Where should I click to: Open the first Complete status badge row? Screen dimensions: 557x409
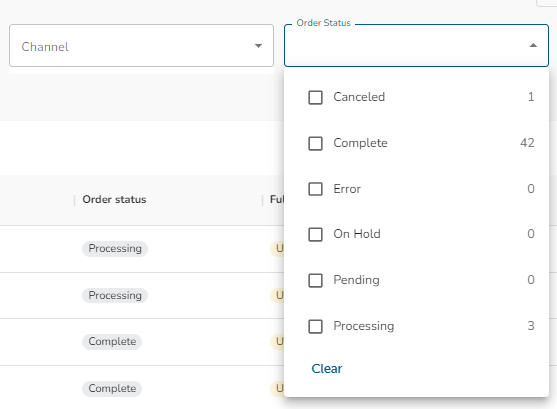[x=112, y=341]
